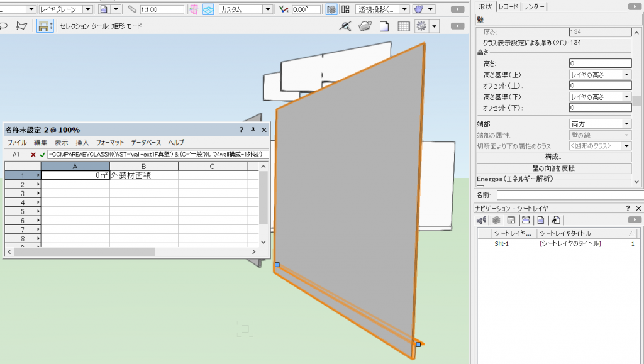The image size is (644, 364).
Task: Toggle the pin on worksheet window
Action: coord(253,130)
